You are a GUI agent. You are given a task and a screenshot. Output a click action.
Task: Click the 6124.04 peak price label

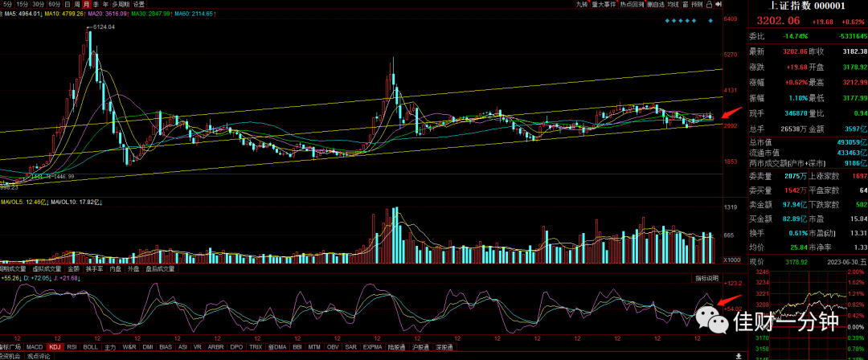pyautogui.click(x=104, y=27)
